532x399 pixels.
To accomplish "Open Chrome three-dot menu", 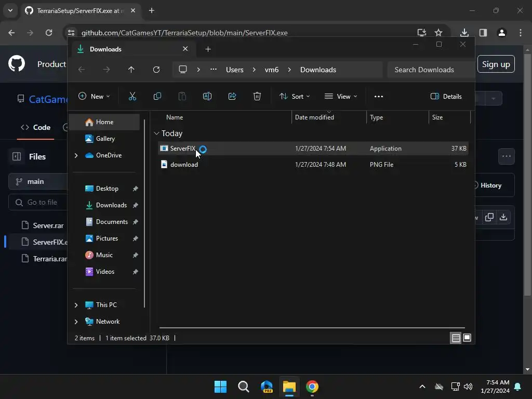I will click(x=521, y=33).
